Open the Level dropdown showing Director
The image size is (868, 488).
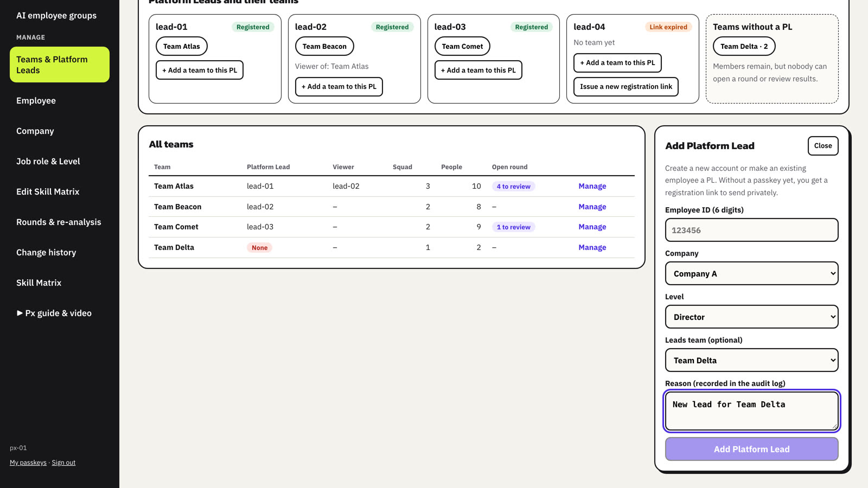751,317
